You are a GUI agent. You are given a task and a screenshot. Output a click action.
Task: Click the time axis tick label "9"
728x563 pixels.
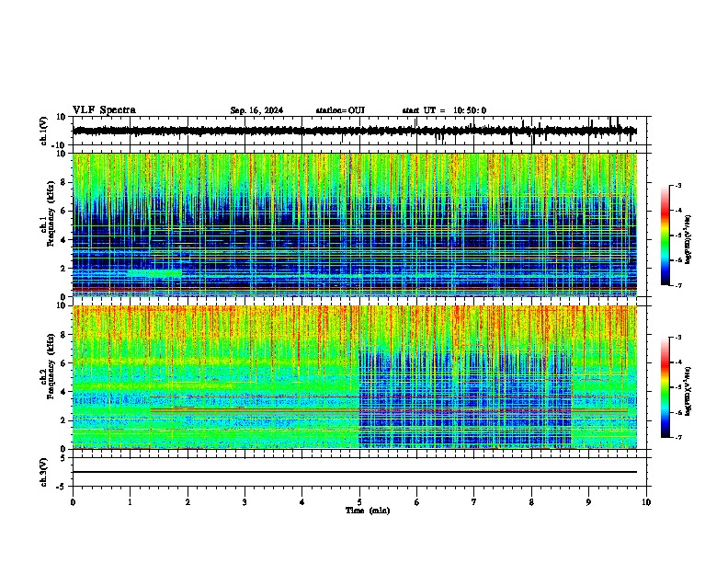click(x=588, y=502)
